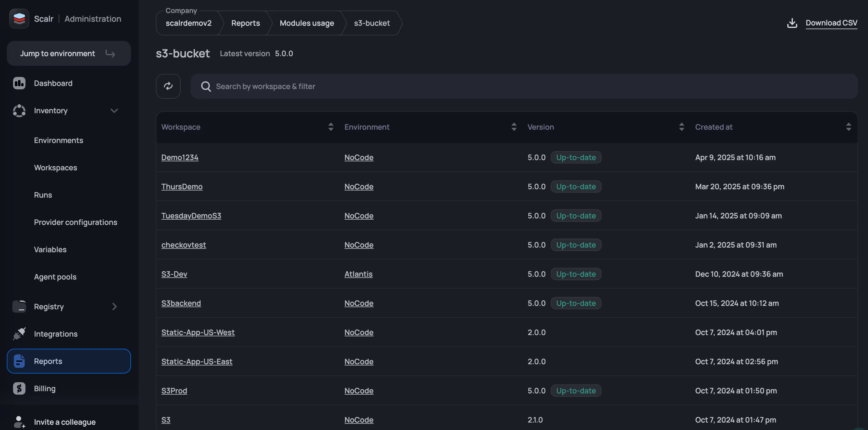Open the Static-App-US-East workspace link
Image resolution: width=868 pixels, height=430 pixels.
click(x=197, y=361)
